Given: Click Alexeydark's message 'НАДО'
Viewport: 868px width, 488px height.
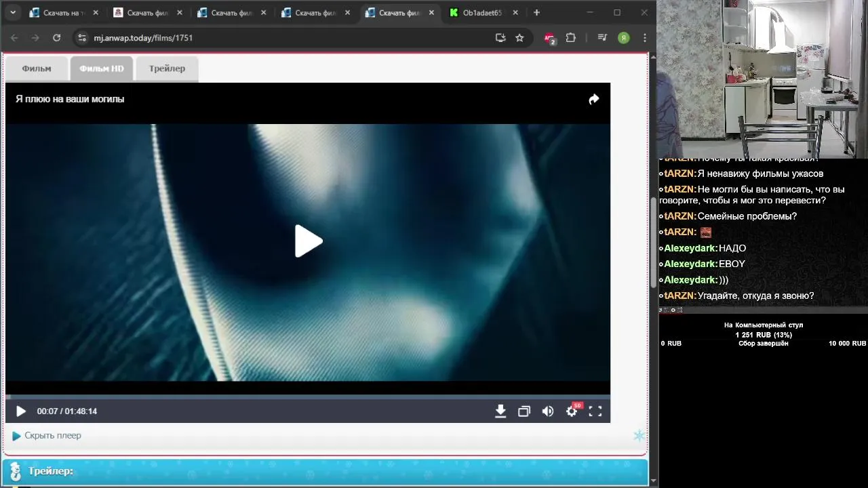Looking at the screenshot, I should [x=732, y=248].
